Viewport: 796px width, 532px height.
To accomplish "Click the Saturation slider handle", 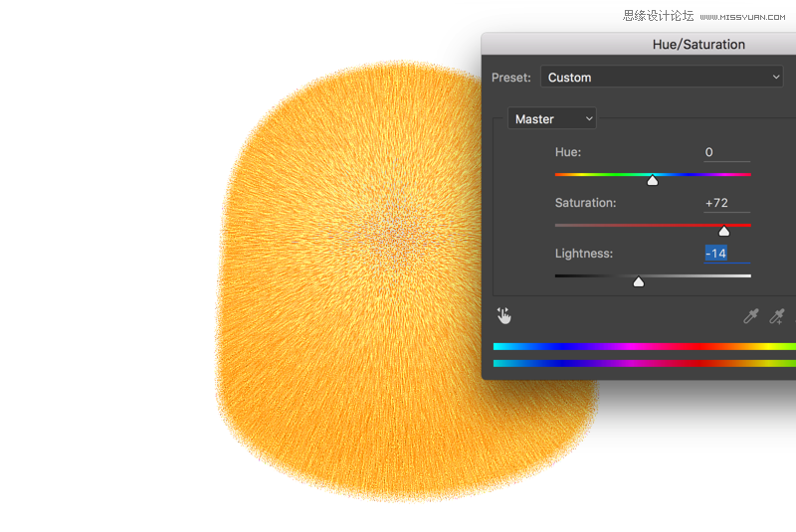I will pos(723,231).
